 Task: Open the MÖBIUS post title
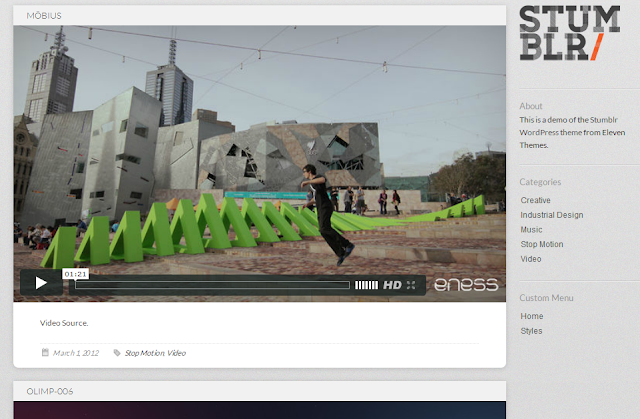coord(44,16)
